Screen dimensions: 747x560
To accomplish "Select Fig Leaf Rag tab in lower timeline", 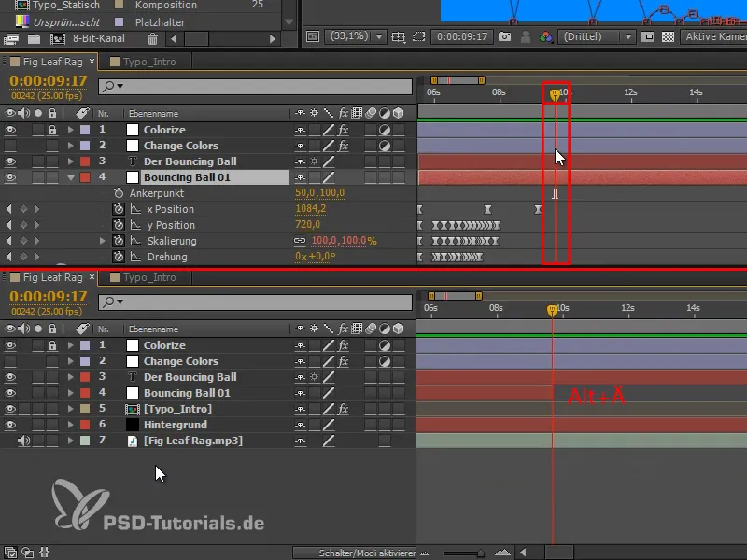I will pyautogui.click(x=52, y=277).
